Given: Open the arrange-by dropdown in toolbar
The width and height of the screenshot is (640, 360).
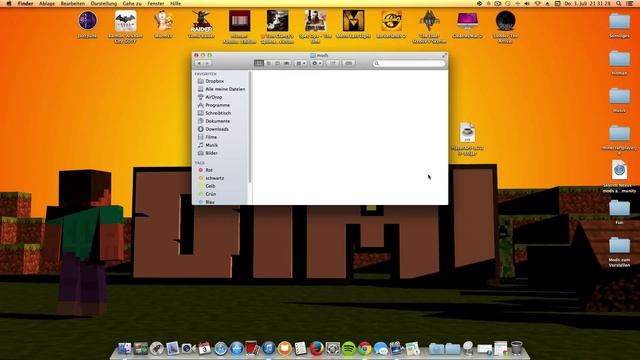Looking at the screenshot, I should [300, 63].
